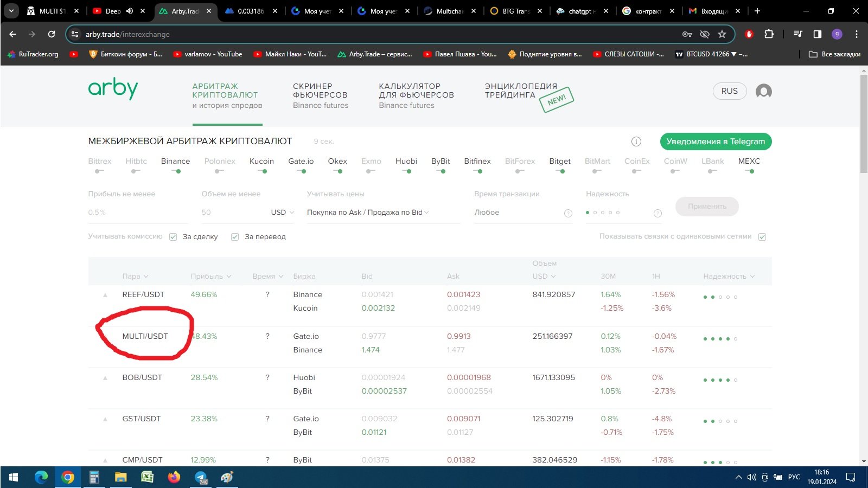
Task: Open browser extensions puzzle icon
Action: click(x=769, y=34)
